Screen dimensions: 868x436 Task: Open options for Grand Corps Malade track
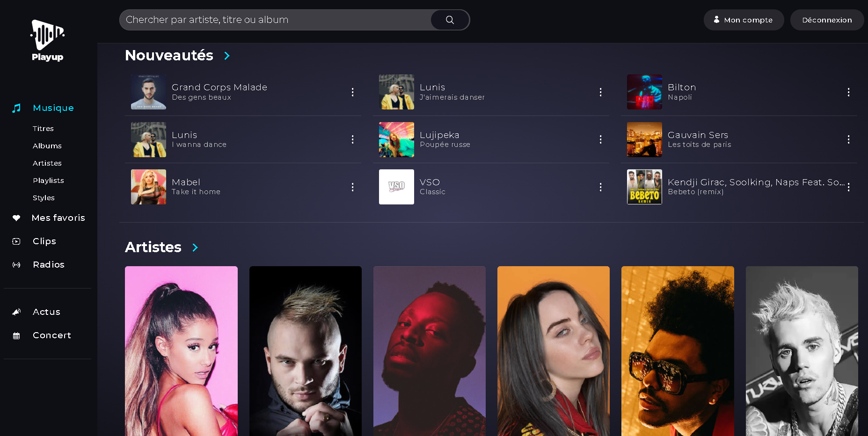click(x=352, y=92)
